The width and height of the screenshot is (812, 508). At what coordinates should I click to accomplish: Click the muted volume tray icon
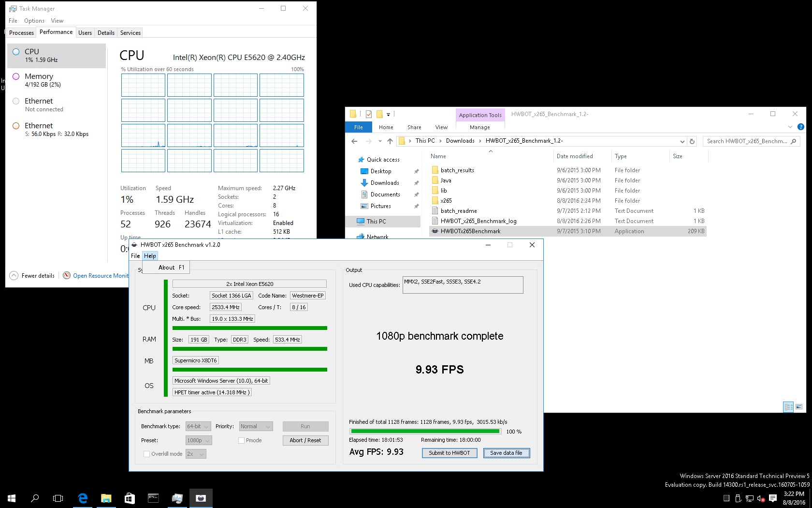coord(761,498)
